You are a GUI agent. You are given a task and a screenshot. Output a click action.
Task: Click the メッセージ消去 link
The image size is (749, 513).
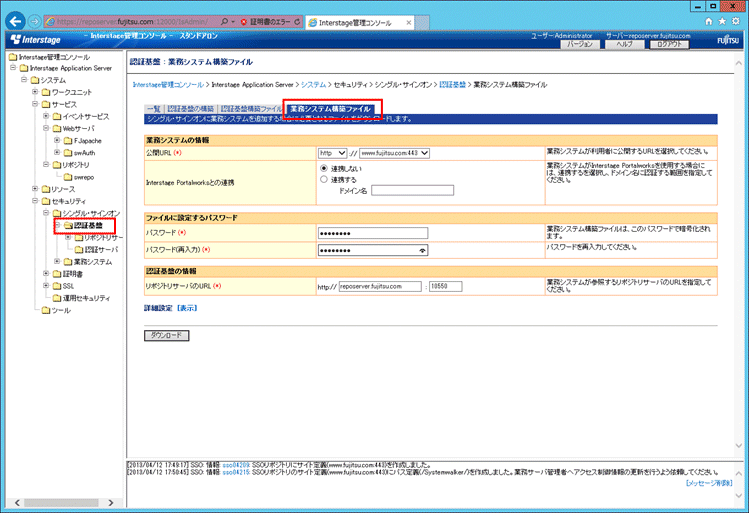(x=709, y=483)
